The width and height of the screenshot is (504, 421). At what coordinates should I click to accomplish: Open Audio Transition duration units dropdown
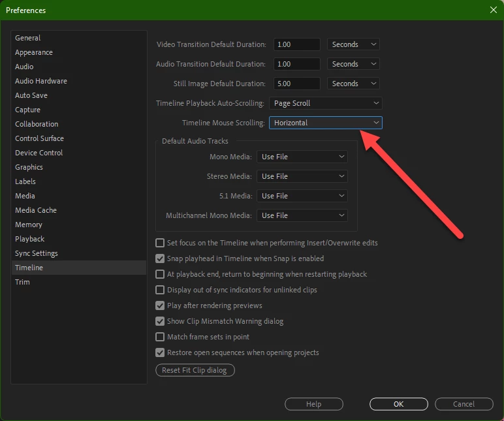tap(353, 64)
